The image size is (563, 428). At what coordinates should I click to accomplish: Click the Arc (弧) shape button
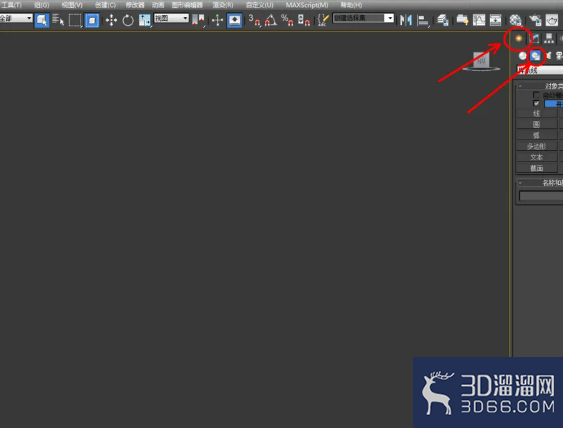pos(536,135)
